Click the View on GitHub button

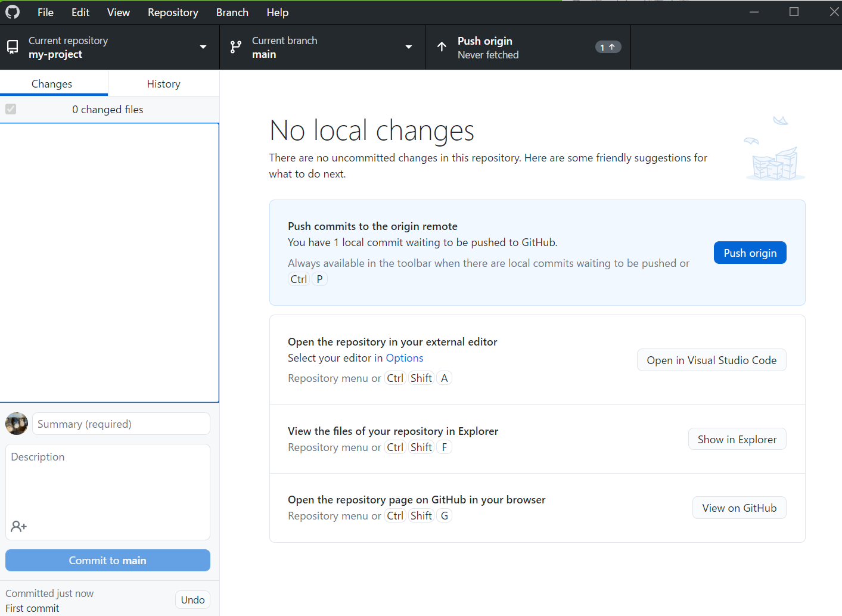point(739,508)
